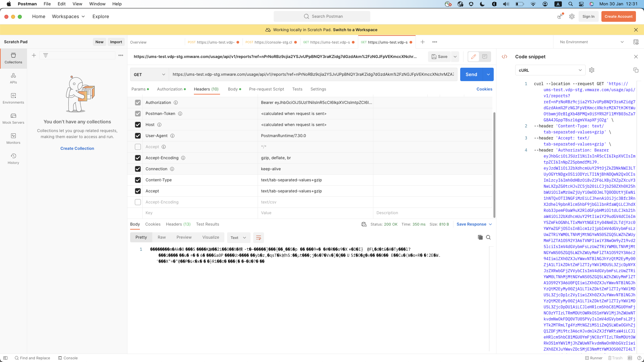Open the No Environment selector

click(592, 42)
